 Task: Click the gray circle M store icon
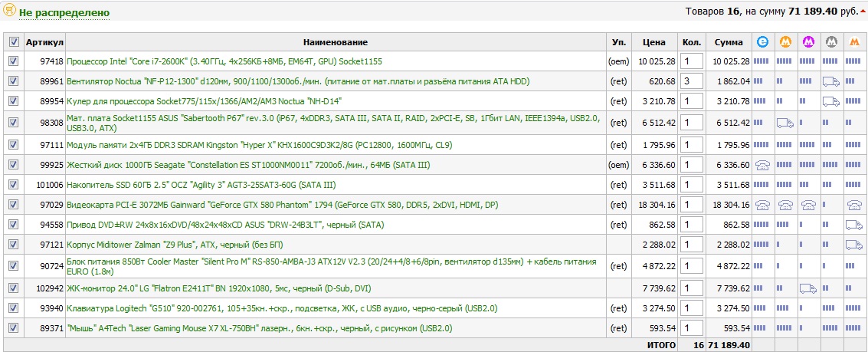(x=831, y=41)
